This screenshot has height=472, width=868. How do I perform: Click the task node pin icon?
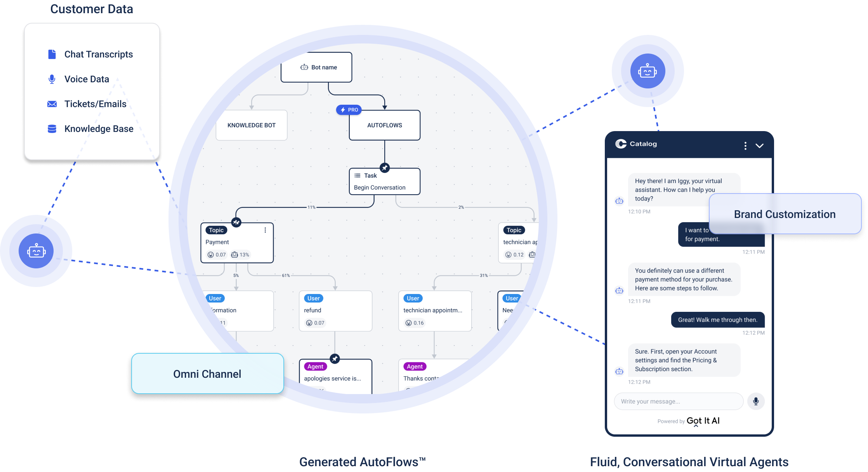click(384, 164)
